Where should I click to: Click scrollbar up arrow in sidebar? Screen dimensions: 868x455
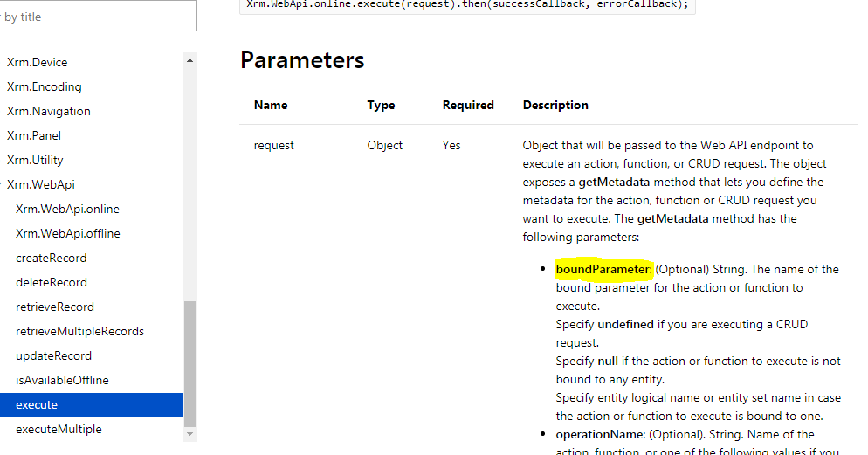[189, 60]
